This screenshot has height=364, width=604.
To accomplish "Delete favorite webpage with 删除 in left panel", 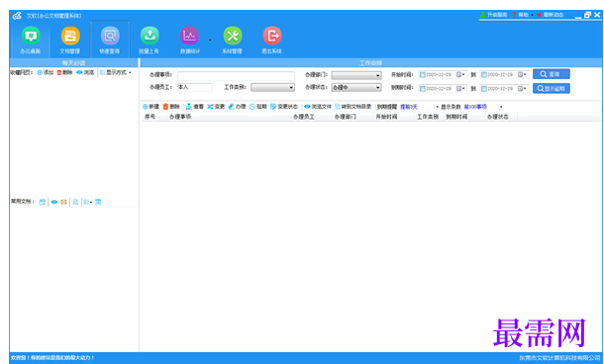I will coord(64,72).
